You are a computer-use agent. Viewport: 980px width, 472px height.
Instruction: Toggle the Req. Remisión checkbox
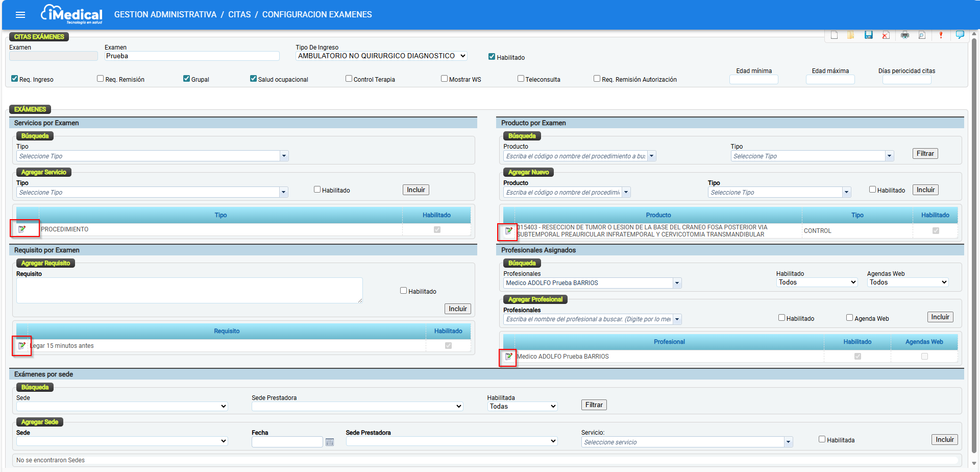click(x=101, y=79)
